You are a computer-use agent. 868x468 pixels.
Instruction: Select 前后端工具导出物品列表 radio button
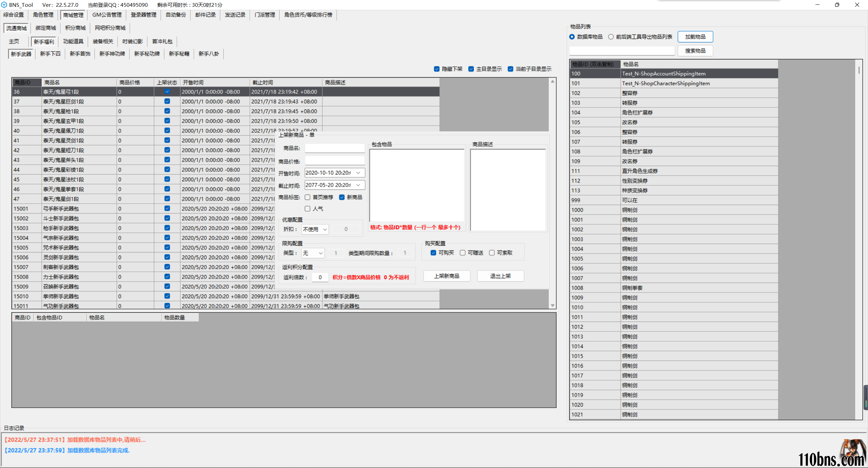pyautogui.click(x=611, y=37)
